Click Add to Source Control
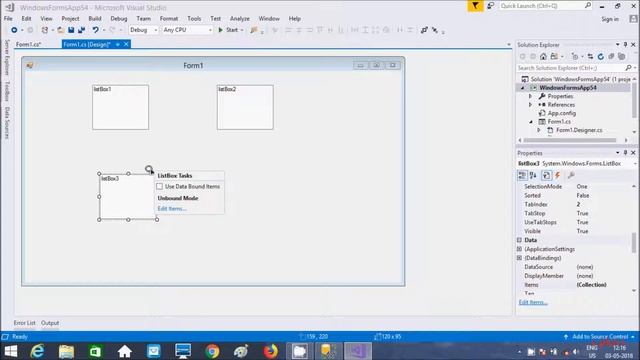This screenshot has width=640, height=360. tap(600, 337)
